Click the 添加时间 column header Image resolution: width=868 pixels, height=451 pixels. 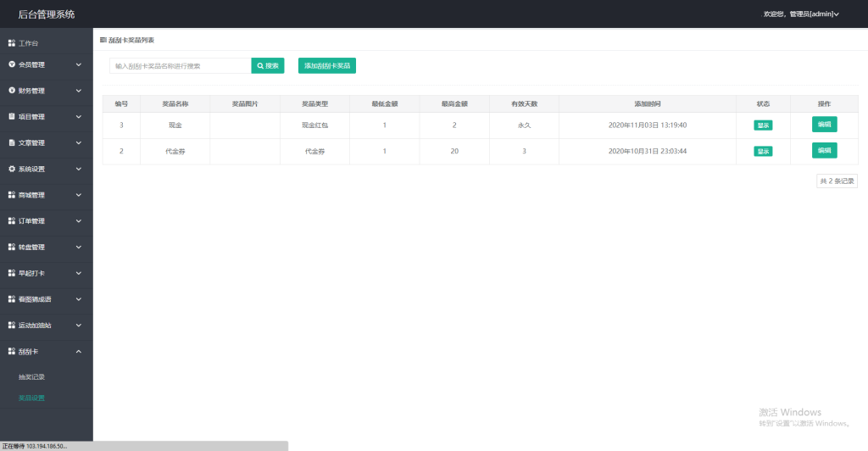click(647, 104)
